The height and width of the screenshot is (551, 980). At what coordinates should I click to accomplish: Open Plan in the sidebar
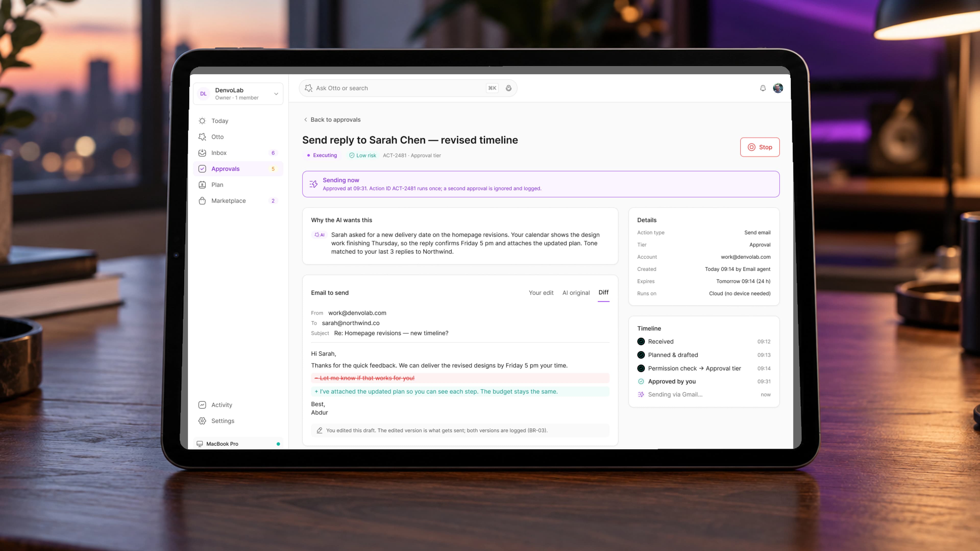(238, 185)
